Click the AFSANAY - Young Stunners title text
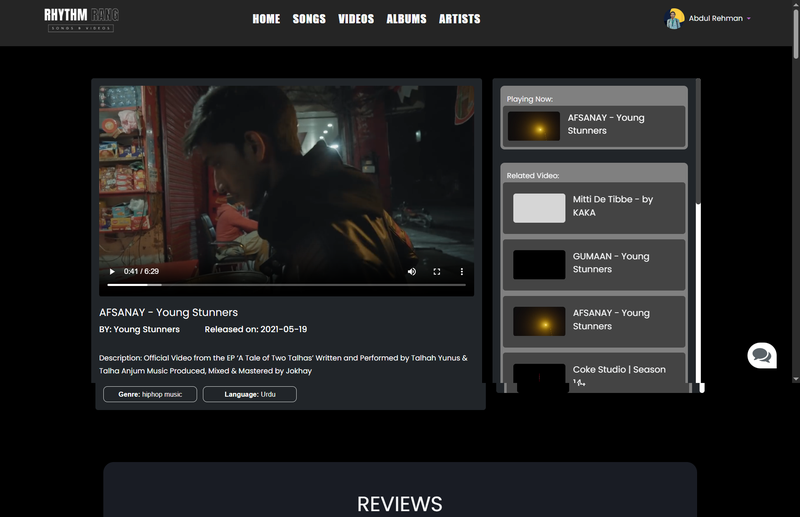The height and width of the screenshot is (517, 800). pyautogui.click(x=168, y=312)
